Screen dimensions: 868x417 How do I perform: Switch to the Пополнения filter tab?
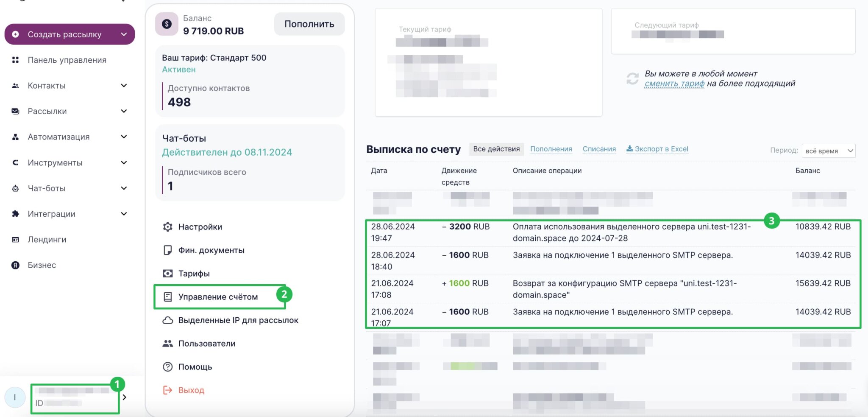pos(551,149)
